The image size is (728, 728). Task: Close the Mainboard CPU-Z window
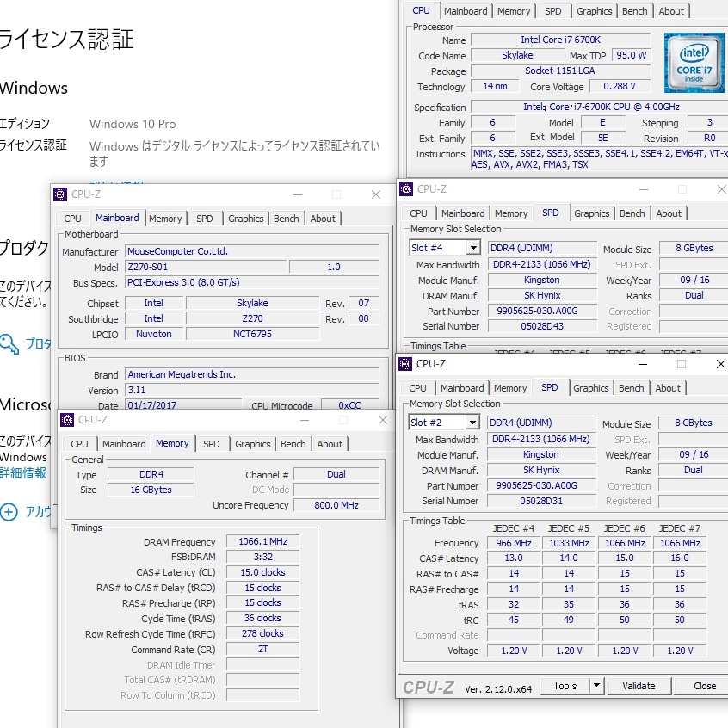coord(376,194)
